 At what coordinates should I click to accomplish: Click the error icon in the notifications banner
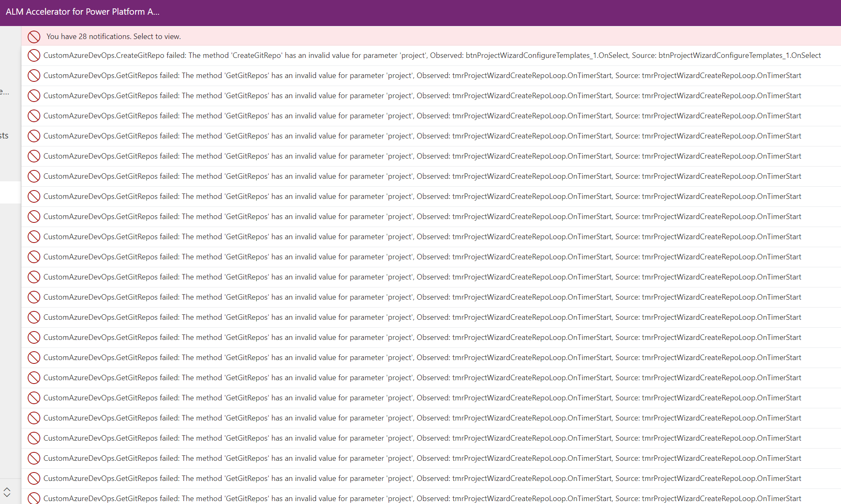[x=34, y=37]
